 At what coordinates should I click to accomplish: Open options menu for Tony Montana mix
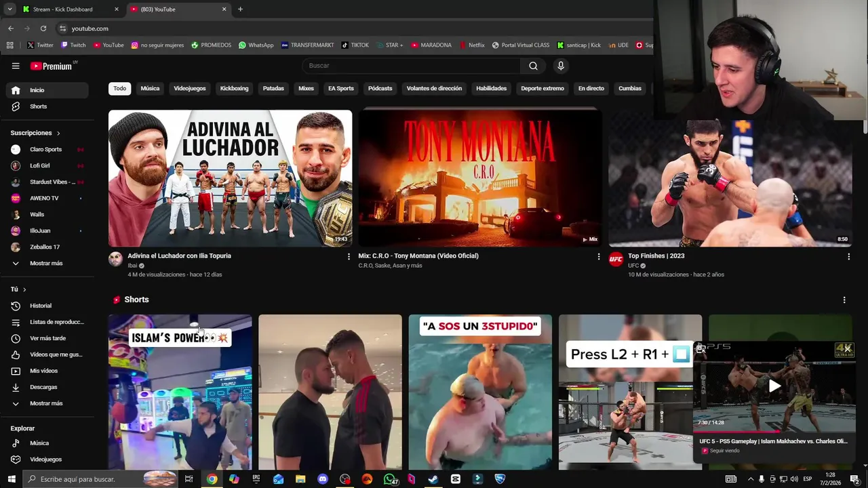(598, 257)
